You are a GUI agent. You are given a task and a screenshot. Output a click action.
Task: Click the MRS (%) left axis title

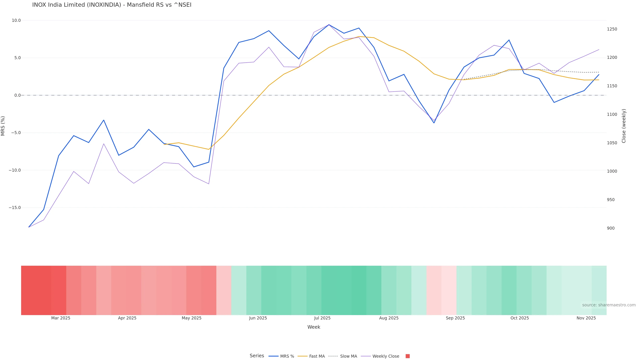click(x=3, y=126)
